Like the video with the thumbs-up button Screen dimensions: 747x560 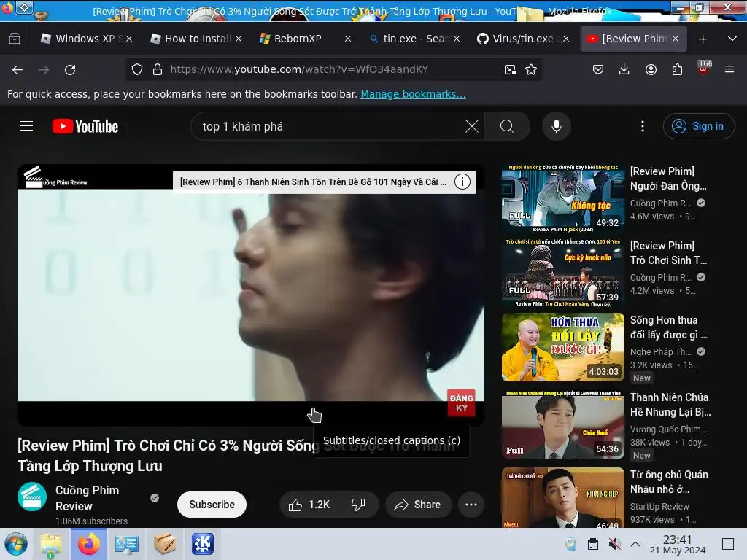tap(309, 505)
